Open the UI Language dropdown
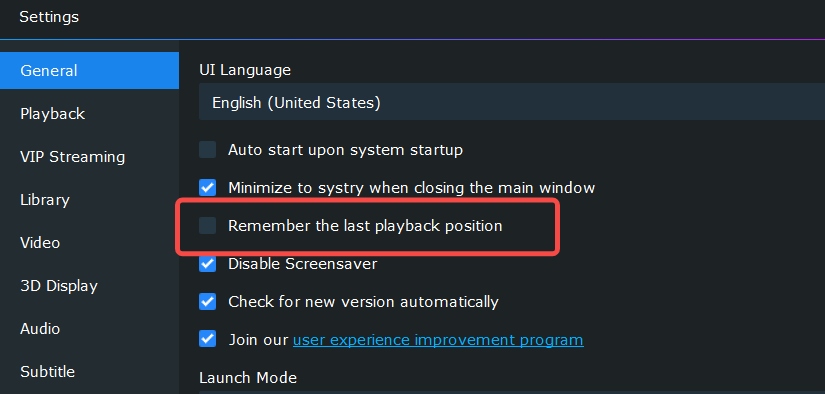Image resolution: width=825 pixels, height=394 pixels. (x=512, y=102)
